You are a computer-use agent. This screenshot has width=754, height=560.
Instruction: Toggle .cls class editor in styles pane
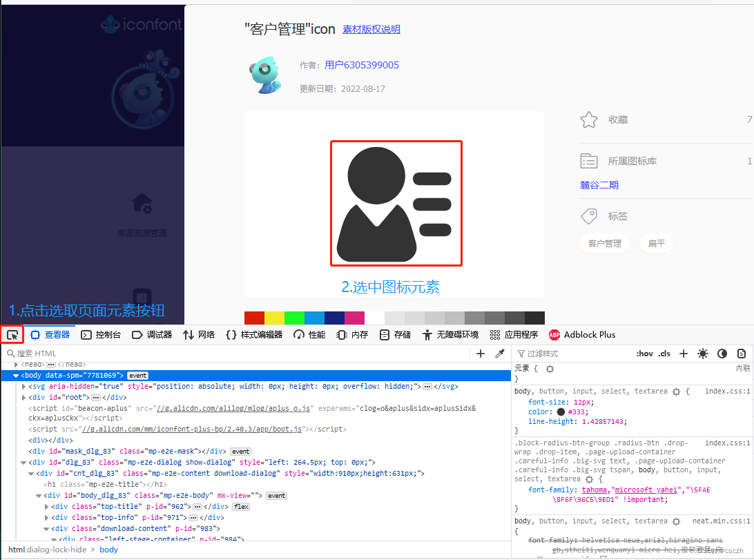pos(664,354)
